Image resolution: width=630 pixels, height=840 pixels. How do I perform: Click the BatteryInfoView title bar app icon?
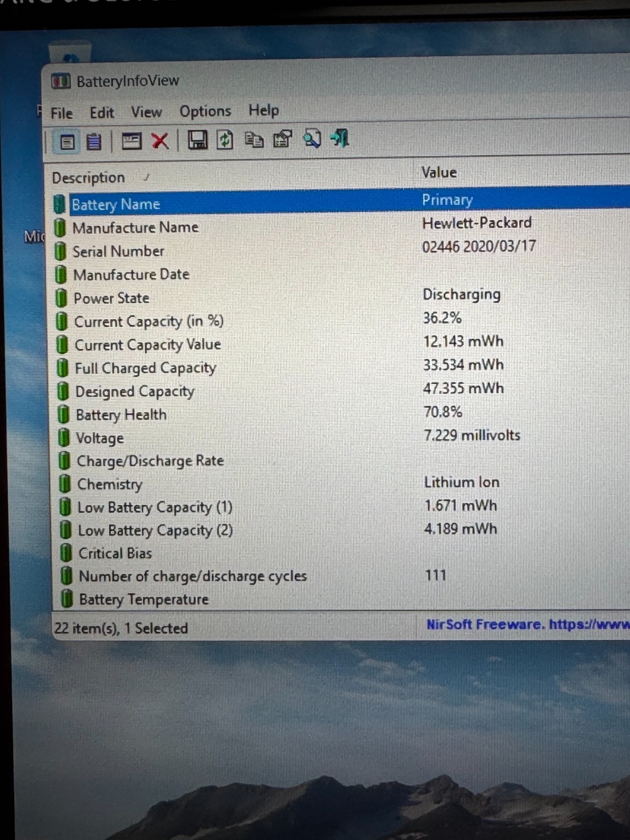point(61,82)
